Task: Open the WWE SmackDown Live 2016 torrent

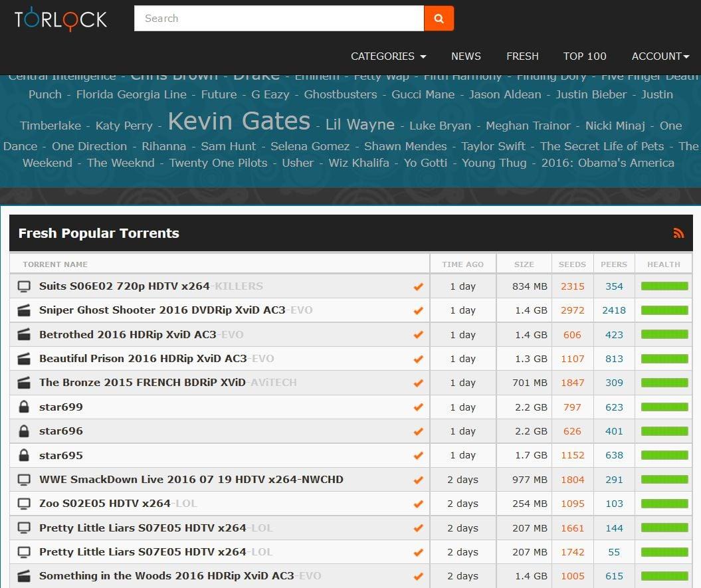Action: tap(191, 479)
